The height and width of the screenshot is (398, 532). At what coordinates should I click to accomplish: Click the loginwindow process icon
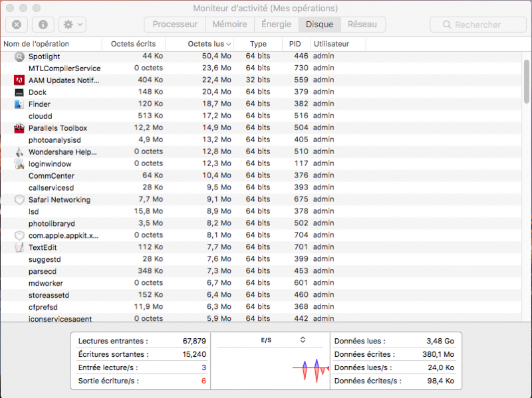(x=19, y=163)
